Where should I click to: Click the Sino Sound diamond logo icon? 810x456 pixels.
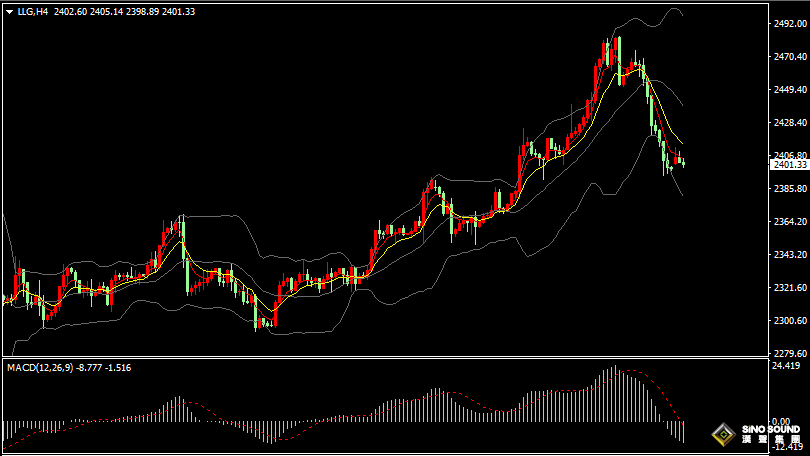pyautogui.click(x=720, y=435)
